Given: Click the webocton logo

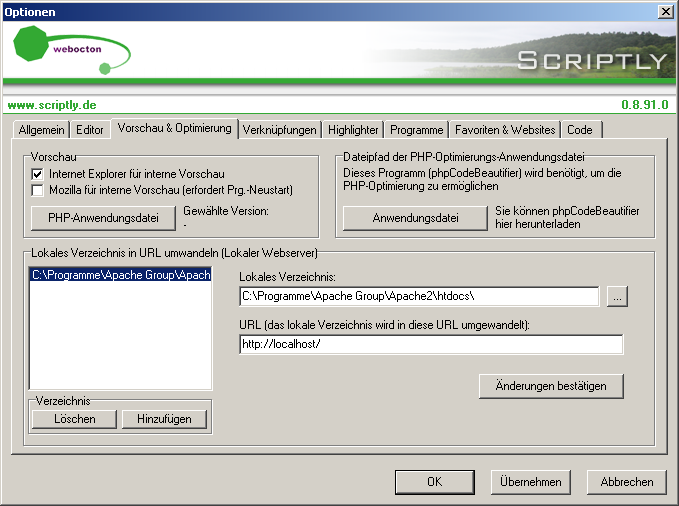Looking at the screenshot, I should [71, 50].
